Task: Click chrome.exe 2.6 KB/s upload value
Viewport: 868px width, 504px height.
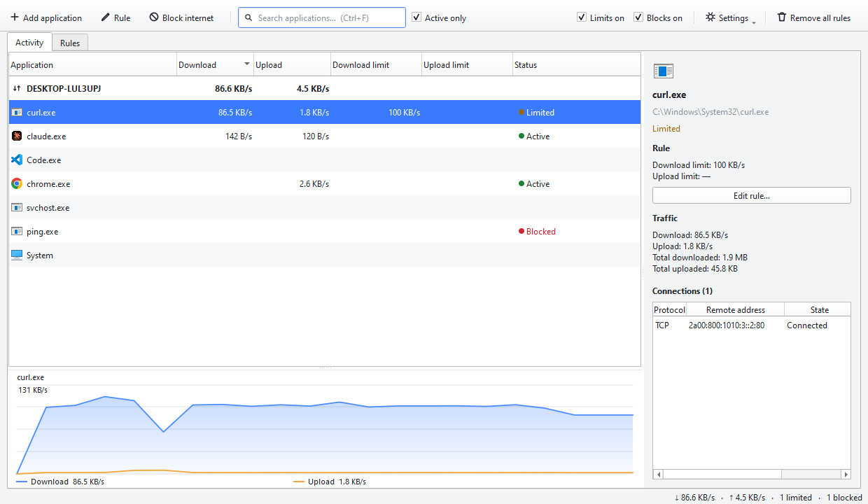Action: [x=314, y=184]
